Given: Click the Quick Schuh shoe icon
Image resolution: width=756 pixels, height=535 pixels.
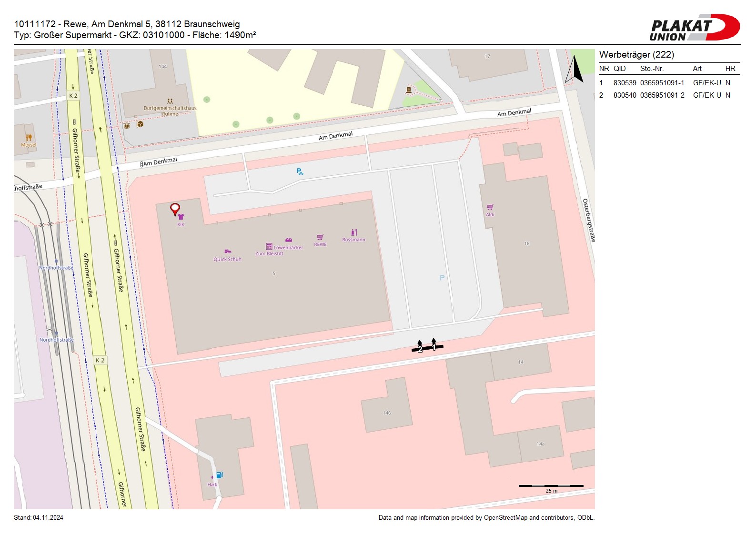Looking at the screenshot, I should pyautogui.click(x=228, y=252).
